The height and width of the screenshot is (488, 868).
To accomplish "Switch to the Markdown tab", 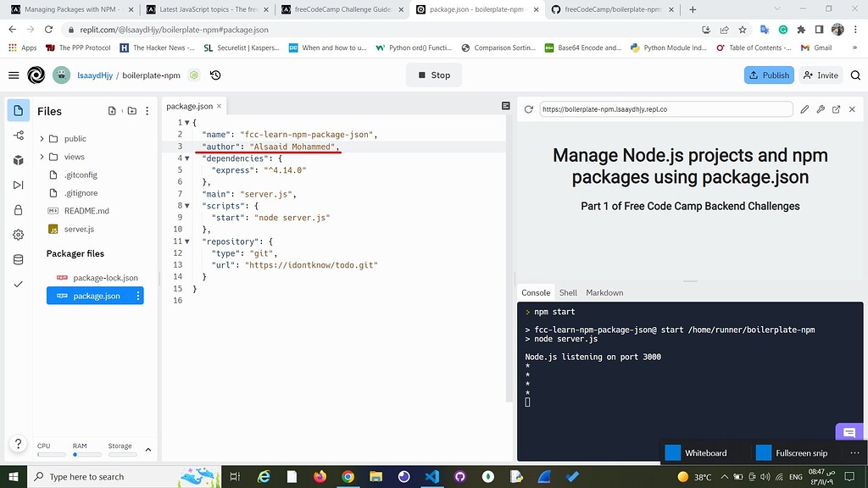I will click(604, 292).
